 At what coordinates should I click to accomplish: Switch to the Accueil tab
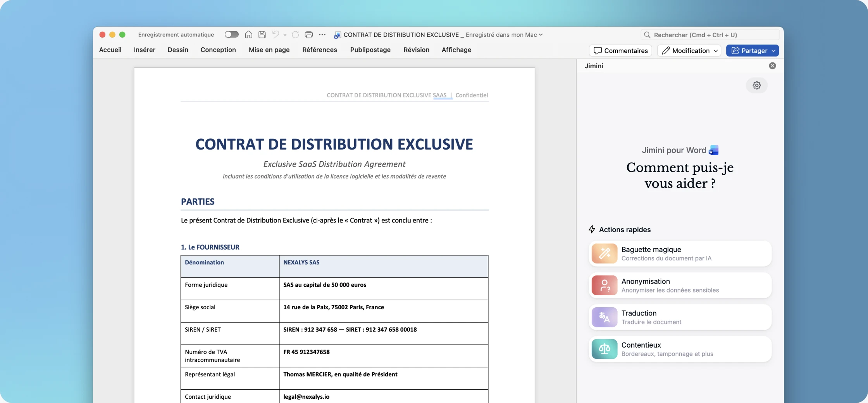click(110, 50)
